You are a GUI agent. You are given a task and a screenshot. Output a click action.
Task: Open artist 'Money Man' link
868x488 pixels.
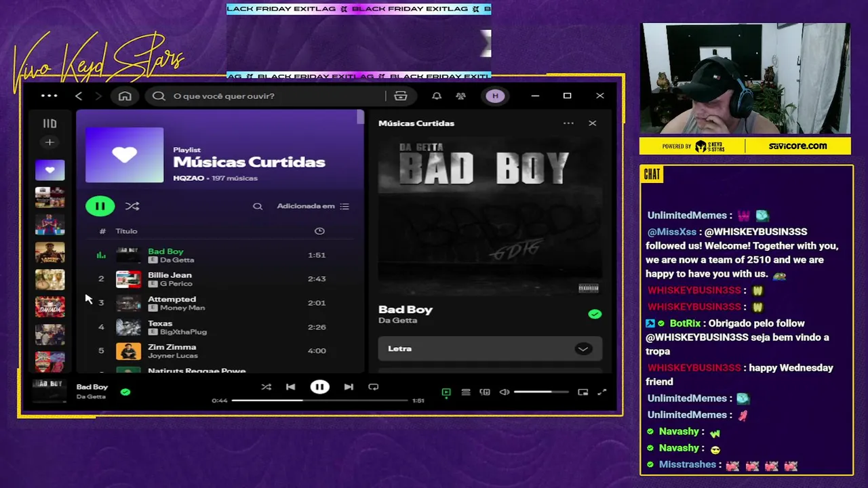pyautogui.click(x=182, y=308)
